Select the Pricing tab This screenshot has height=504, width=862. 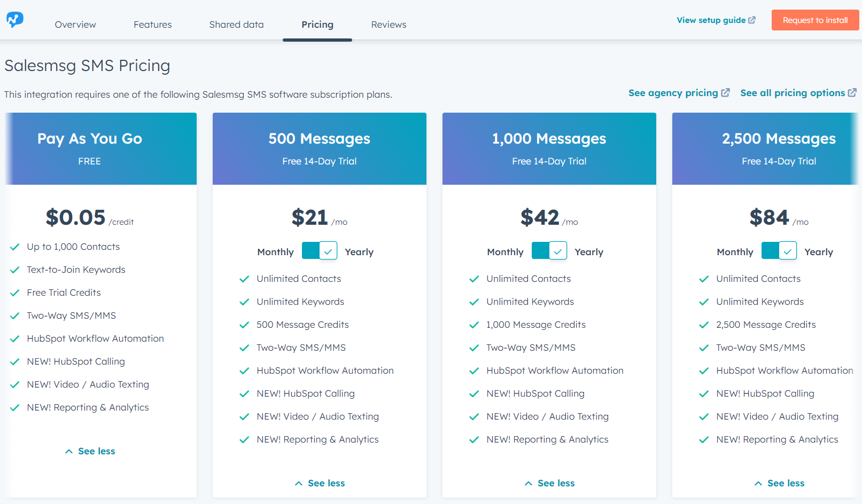click(317, 25)
